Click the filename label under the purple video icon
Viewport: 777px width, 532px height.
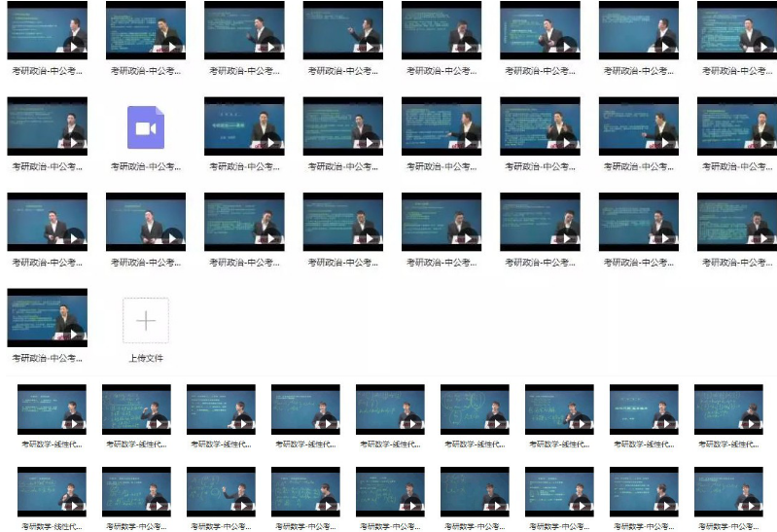click(145, 166)
